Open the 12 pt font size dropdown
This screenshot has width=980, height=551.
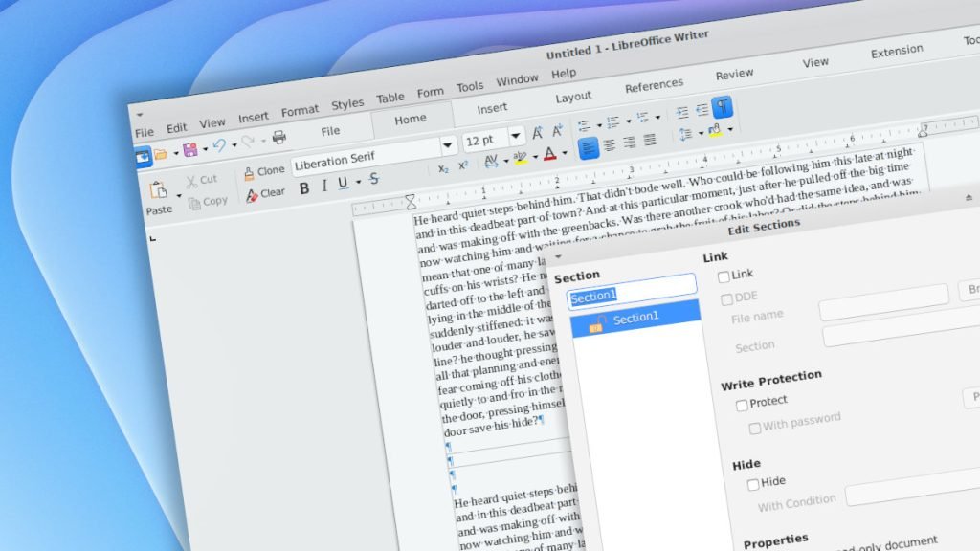pyautogui.click(x=516, y=135)
